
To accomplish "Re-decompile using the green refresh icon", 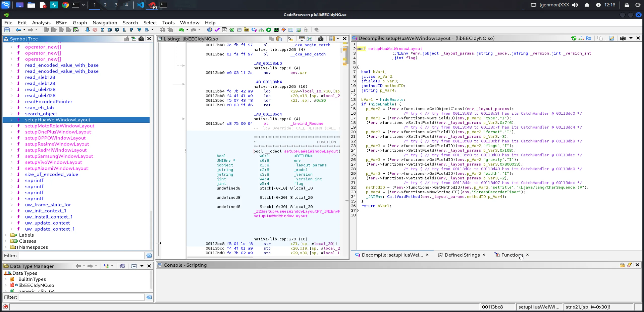I will (x=574, y=38).
